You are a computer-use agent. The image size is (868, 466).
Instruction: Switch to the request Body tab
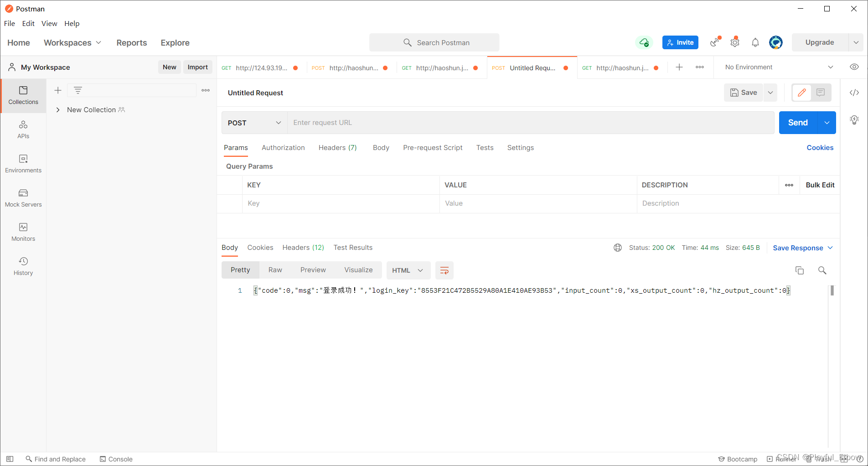click(381, 148)
